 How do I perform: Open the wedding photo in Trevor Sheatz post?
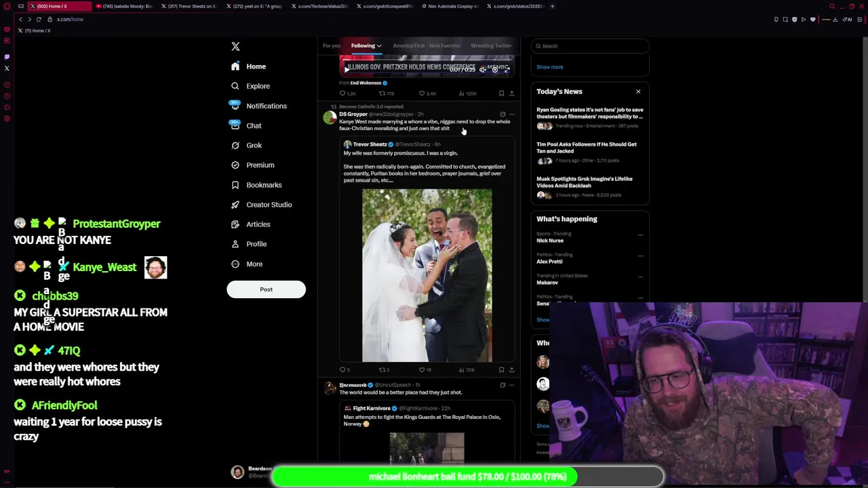tap(427, 275)
